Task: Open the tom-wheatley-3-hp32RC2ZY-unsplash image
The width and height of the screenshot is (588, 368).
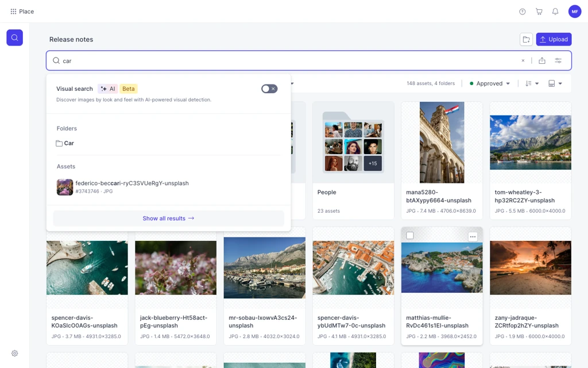Action: (530, 143)
